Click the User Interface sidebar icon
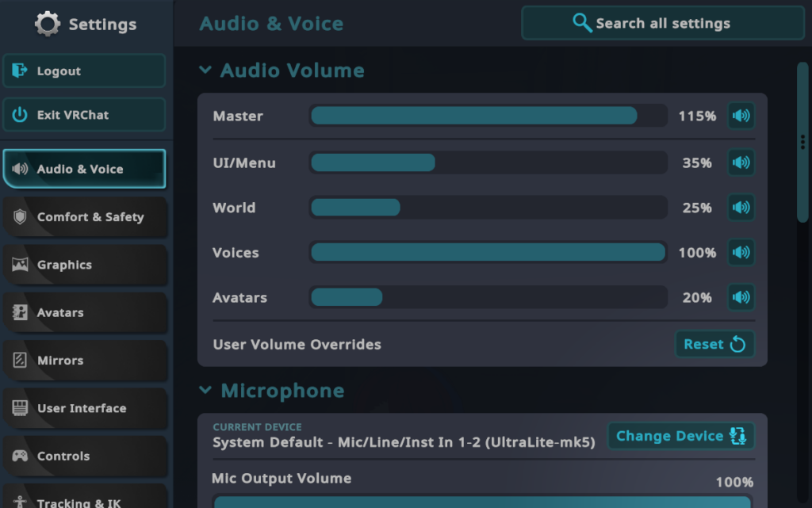The height and width of the screenshot is (508, 812). click(x=20, y=408)
